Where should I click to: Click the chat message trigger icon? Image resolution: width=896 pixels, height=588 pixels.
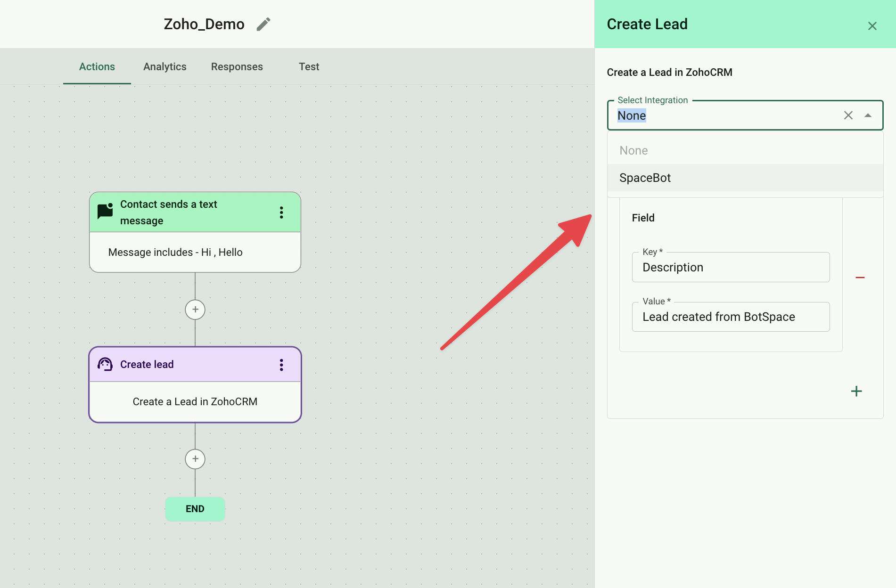coord(105,211)
